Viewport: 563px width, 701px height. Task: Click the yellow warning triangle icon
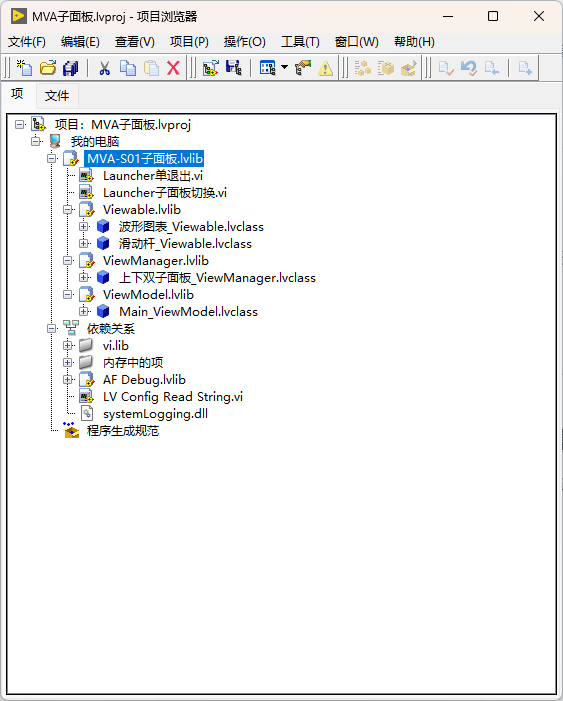pos(326,68)
